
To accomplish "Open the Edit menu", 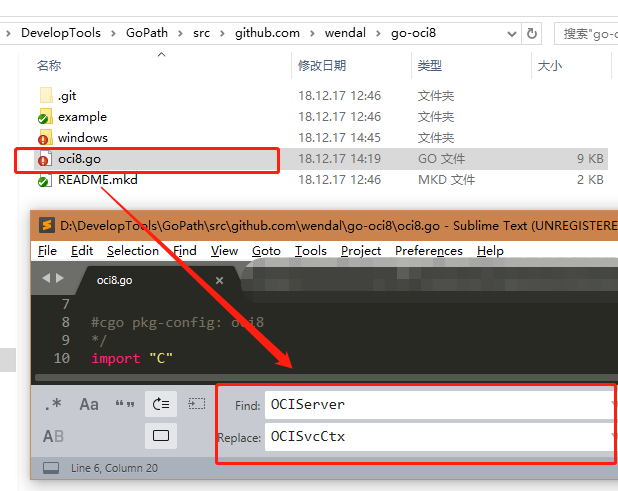I will pos(82,251).
